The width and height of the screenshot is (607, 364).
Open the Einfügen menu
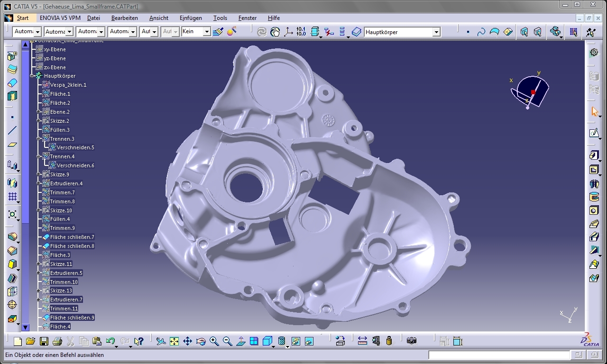coord(191,18)
